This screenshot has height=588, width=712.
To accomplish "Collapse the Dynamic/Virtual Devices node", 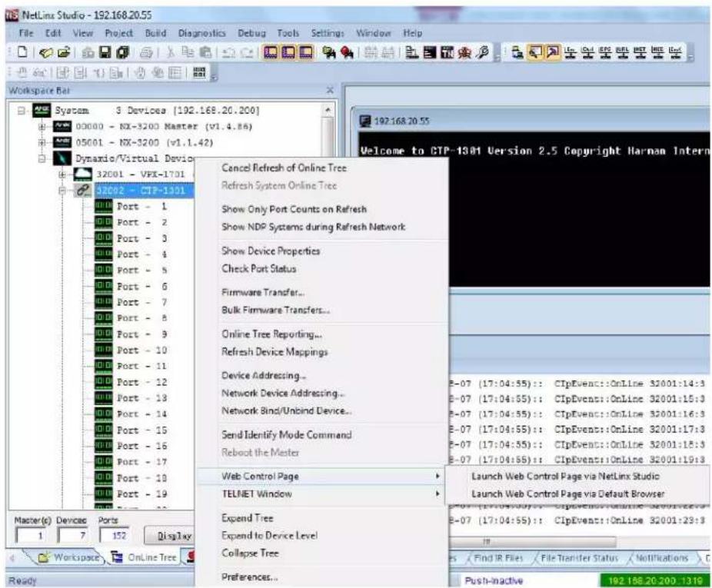I will point(42,158).
